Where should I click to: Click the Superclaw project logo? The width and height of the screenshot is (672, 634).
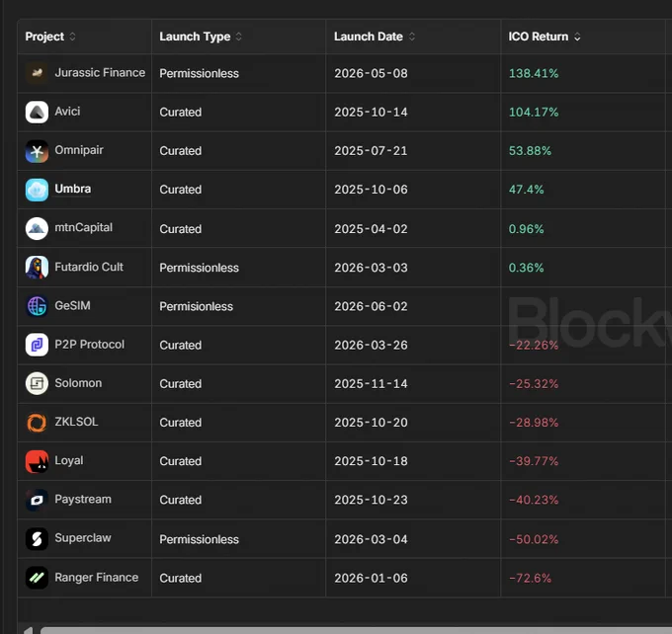37,539
